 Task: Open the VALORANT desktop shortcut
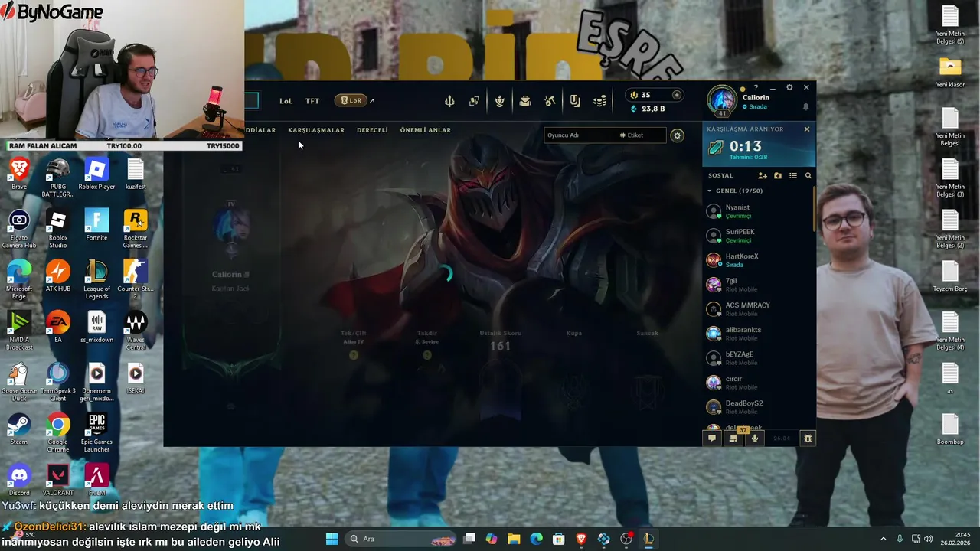[x=58, y=481]
